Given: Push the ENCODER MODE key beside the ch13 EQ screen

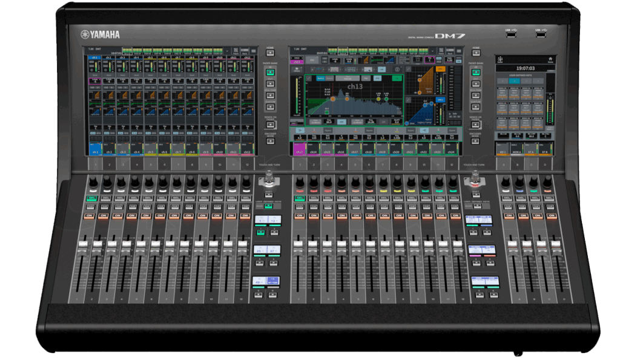Looking at the screenshot, I should [x=476, y=141].
